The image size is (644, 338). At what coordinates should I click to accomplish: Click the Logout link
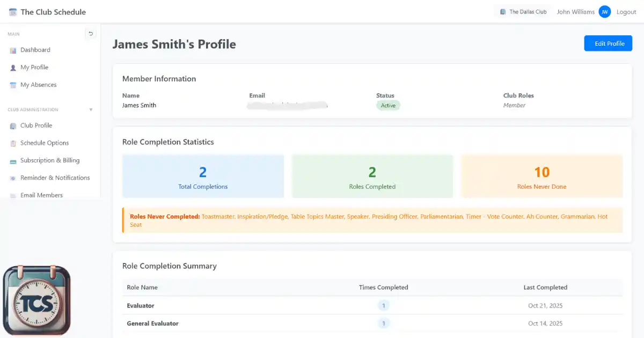(x=626, y=12)
